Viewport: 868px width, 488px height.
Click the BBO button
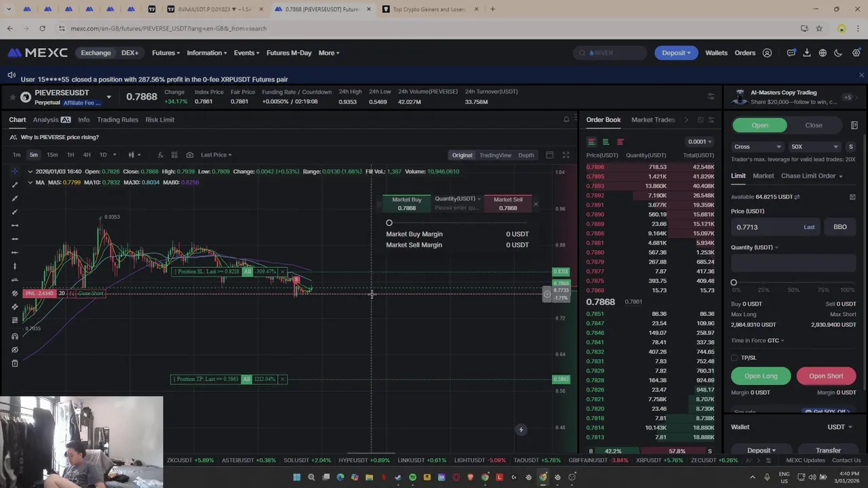click(840, 227)
